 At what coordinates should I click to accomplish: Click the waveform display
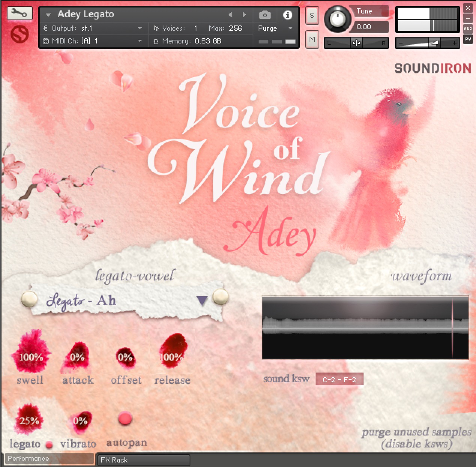pos(365,328)
